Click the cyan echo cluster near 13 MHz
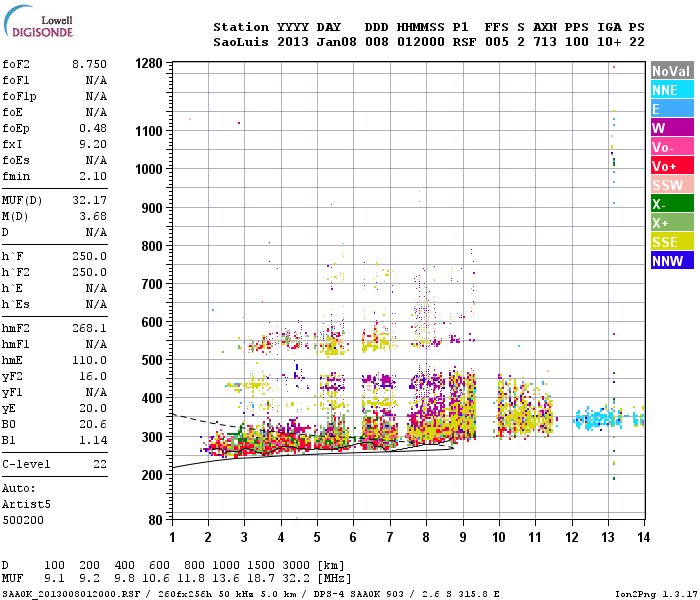700x600 pixels. click(x=598, y=419)
